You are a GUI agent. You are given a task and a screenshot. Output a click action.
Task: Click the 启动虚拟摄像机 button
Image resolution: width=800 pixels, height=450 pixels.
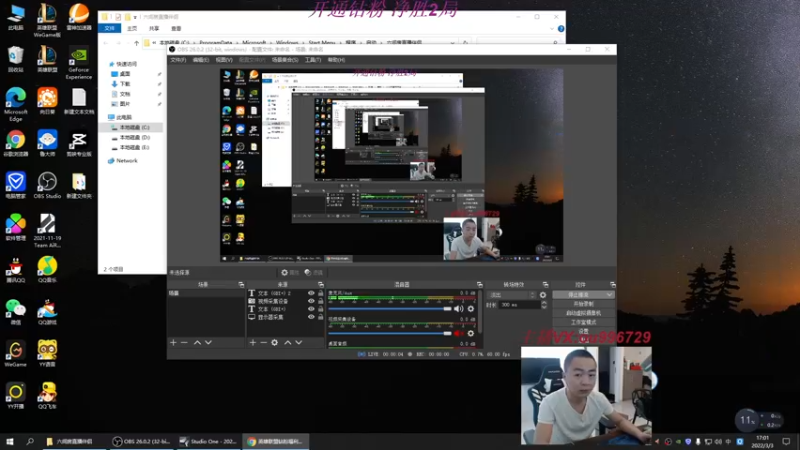(x=583, y=313)
